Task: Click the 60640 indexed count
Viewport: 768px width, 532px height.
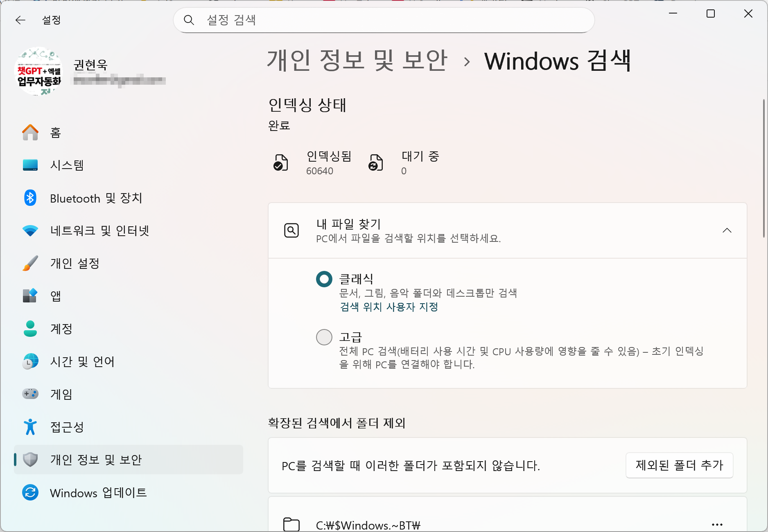Action: (x=320, y=171)
